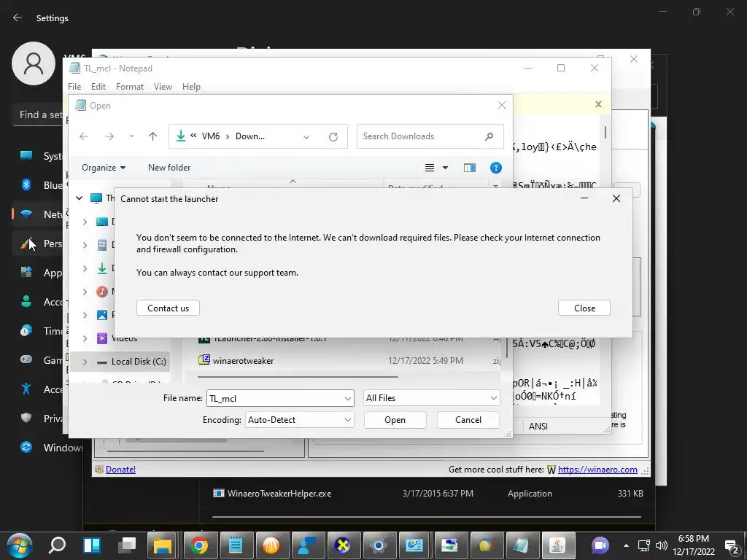This screenshot has height=560, width=747.
Task: Click Contact us in launcher error
Action: point(168,308)
